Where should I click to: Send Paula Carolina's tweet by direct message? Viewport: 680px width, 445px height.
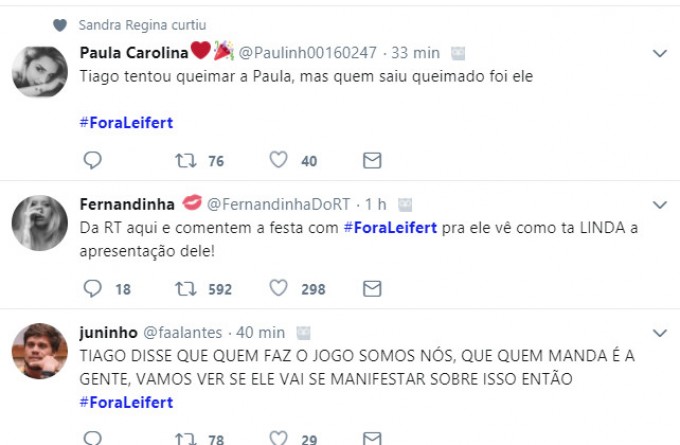click(372, 161)
